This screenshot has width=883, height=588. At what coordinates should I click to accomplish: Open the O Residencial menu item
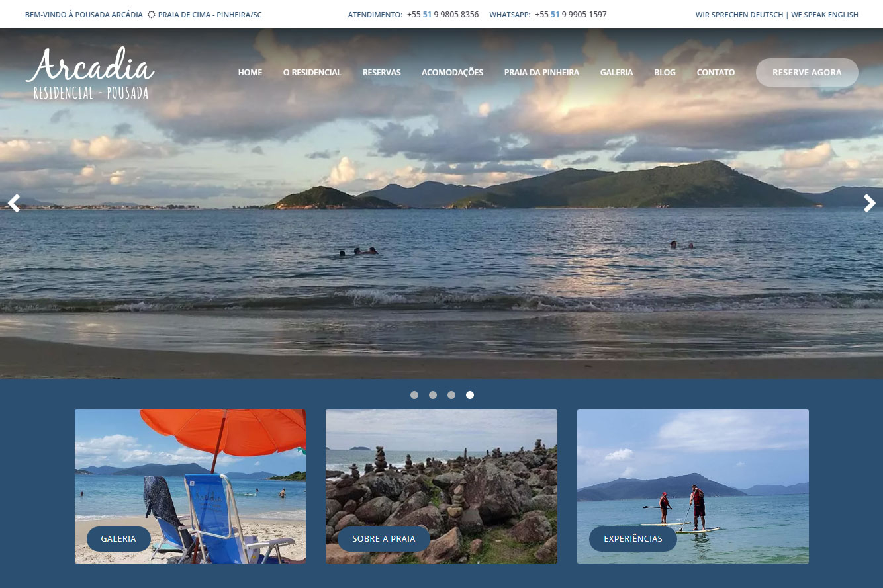point(312,73)
